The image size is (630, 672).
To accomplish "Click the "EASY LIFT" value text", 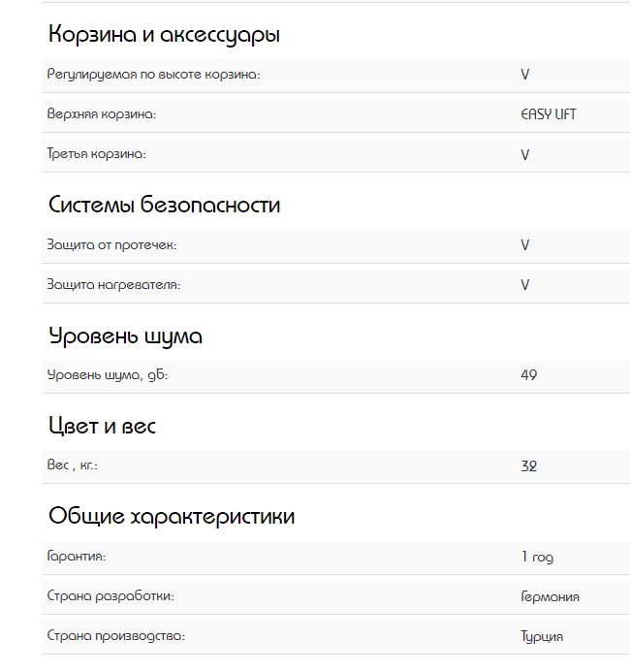I will (549, 114).
